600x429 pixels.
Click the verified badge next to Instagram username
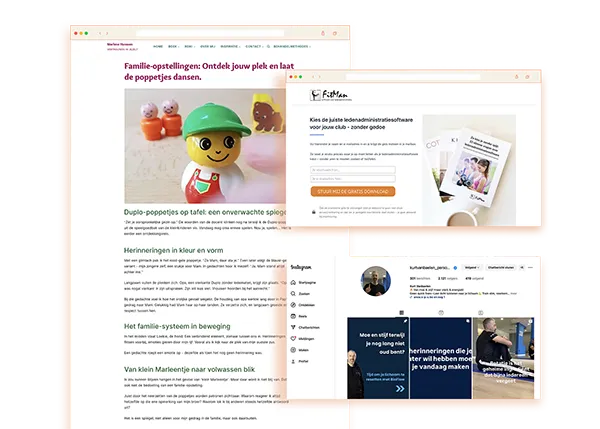pyautogui.click(x=455, y=268)
